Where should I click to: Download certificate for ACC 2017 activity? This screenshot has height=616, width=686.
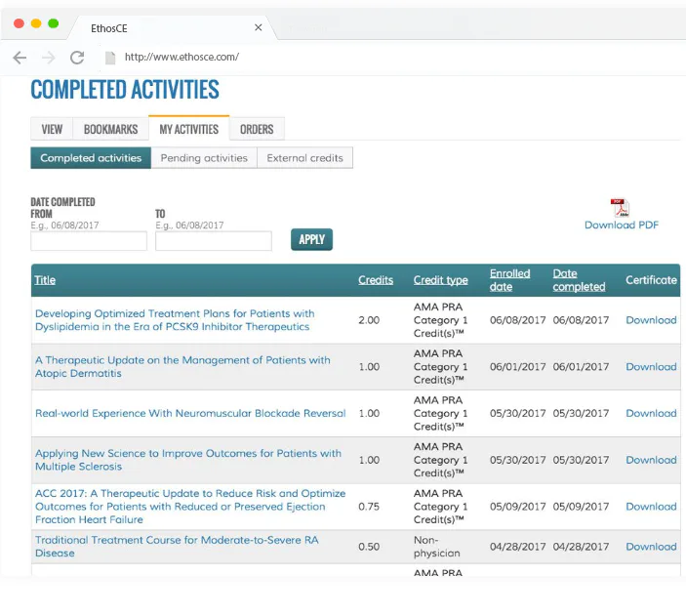(651, 507)
